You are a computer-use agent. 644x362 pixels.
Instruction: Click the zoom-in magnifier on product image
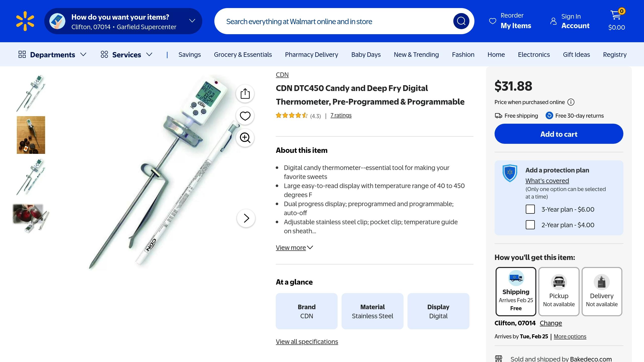point(245,138)
